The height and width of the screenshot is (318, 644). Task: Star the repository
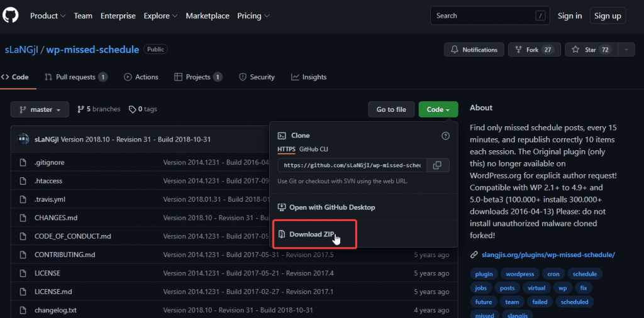coord(592,50)
